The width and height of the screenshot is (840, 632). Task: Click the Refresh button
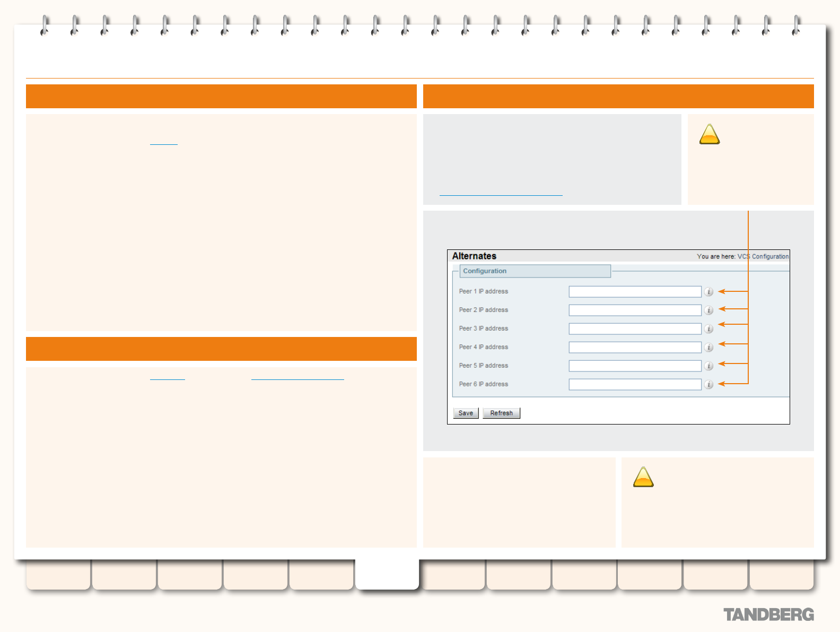click(501, 413)
